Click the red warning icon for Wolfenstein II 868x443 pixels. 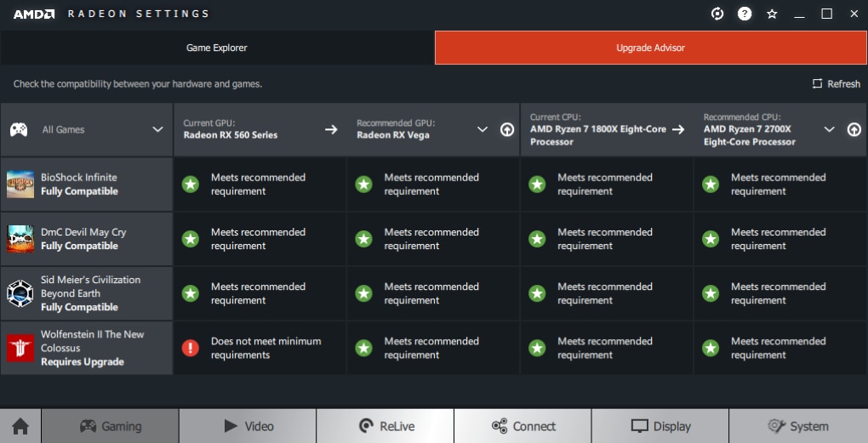(x=191, y=348)
